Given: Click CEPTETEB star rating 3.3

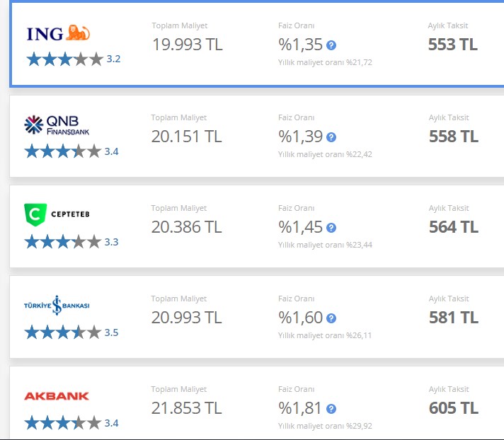Looking at the screenshot, I should click(x=71, y=242).
